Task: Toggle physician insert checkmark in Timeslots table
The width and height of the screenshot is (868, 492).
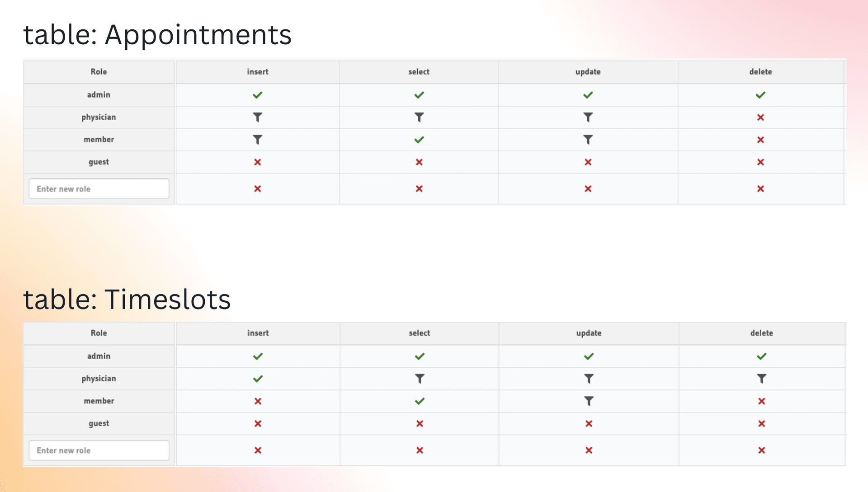Action: 258,379
